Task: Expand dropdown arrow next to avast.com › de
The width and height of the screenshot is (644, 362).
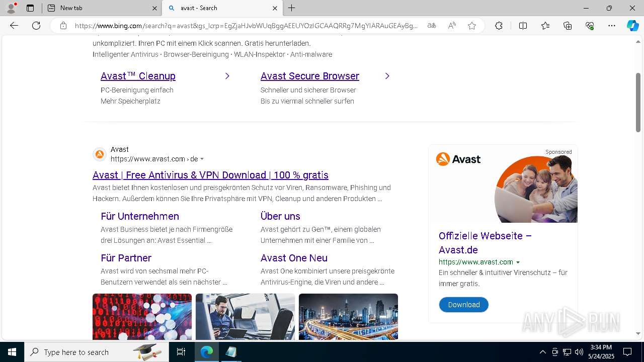Action: [202, 159]
